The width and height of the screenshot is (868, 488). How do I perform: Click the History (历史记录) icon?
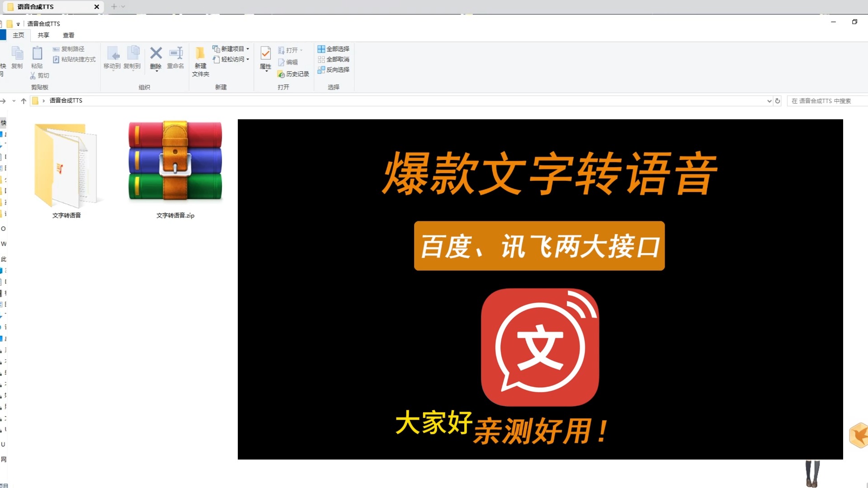click(x=281, y=74)
